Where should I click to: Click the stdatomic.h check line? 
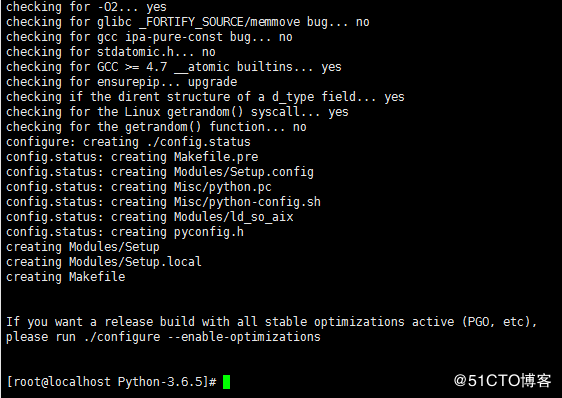point(111,52)
